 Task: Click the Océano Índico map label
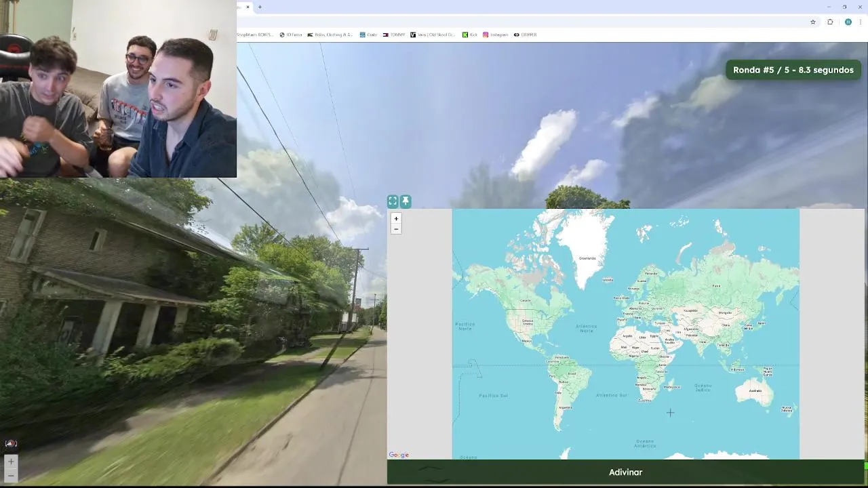tap(703, 388)
